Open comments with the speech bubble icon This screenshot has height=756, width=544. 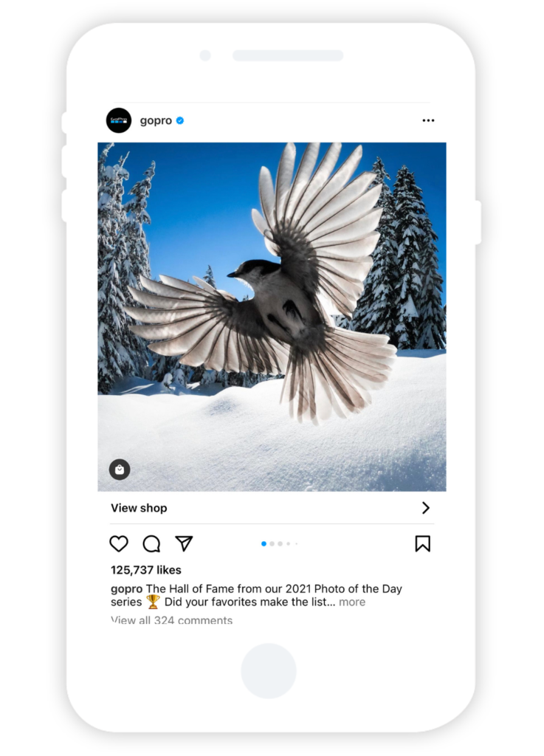point(151,544)
